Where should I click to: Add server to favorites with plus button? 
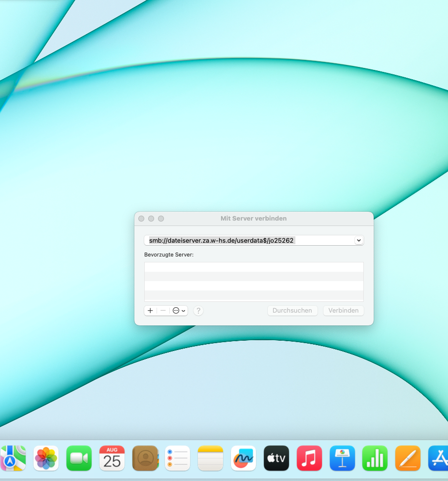point(150,311)
